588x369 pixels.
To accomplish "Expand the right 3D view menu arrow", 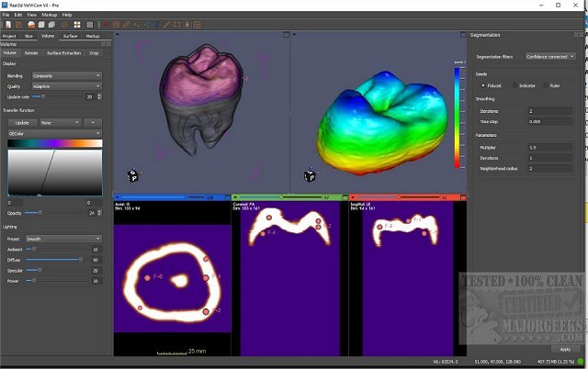I will (294, 35).
